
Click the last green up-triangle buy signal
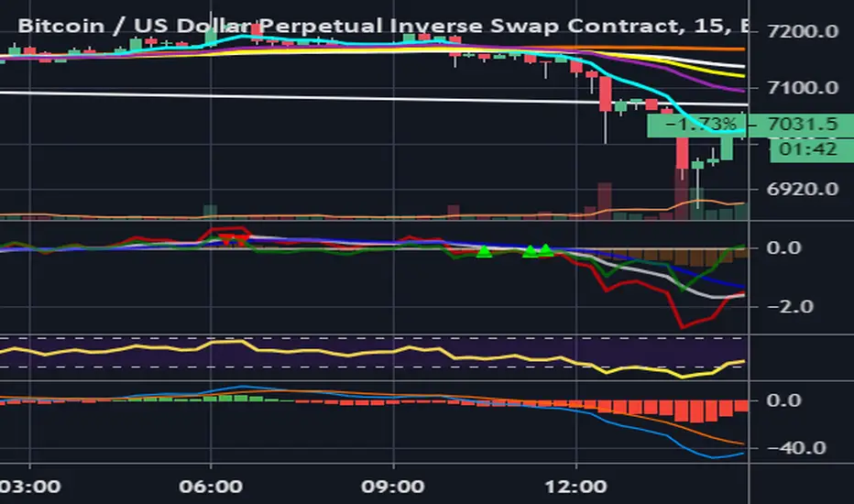[546, 250]
